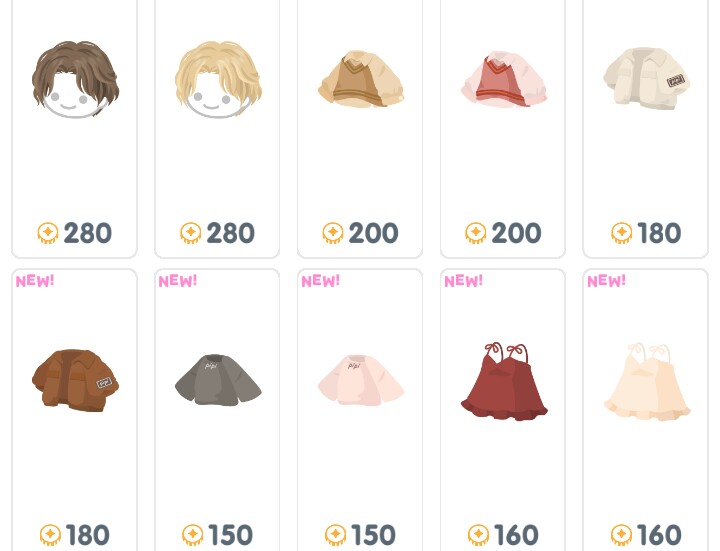Click coin icon under red camisole dress

[x=478, y=535]
